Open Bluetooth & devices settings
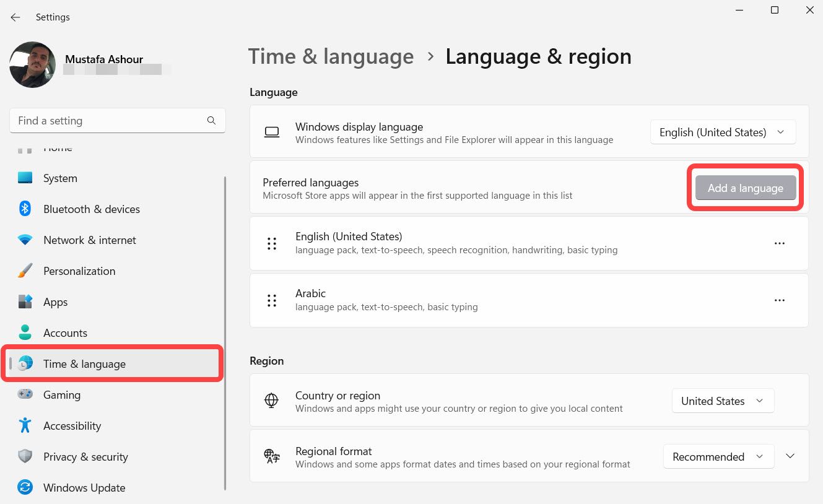 point(91,209)
